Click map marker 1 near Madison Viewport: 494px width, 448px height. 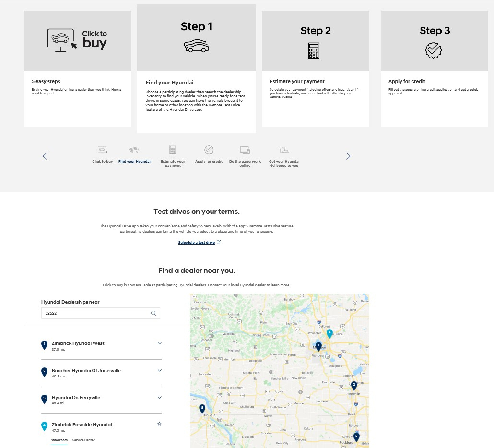[x=318, y=346]
